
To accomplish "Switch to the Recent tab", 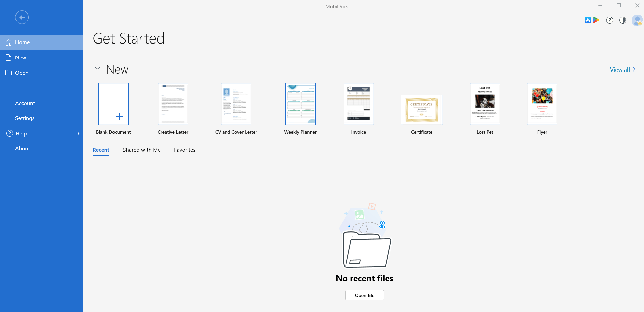I will point(101,150).
